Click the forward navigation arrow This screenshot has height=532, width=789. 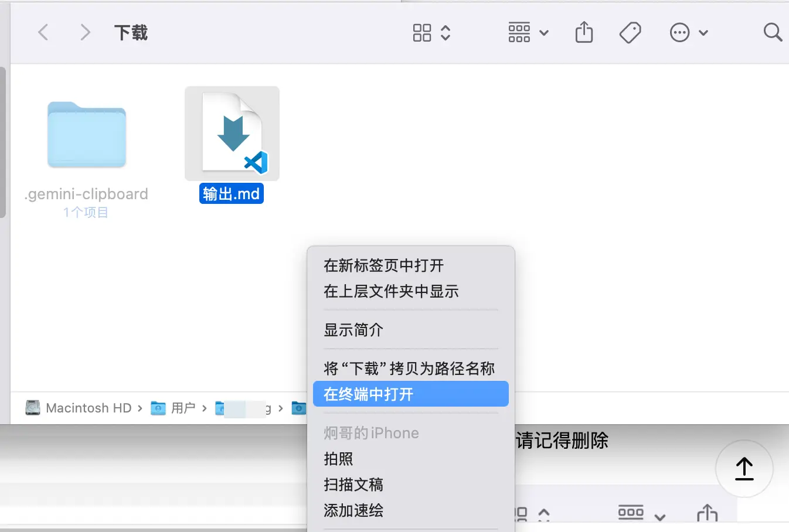(x=85, y=32)
